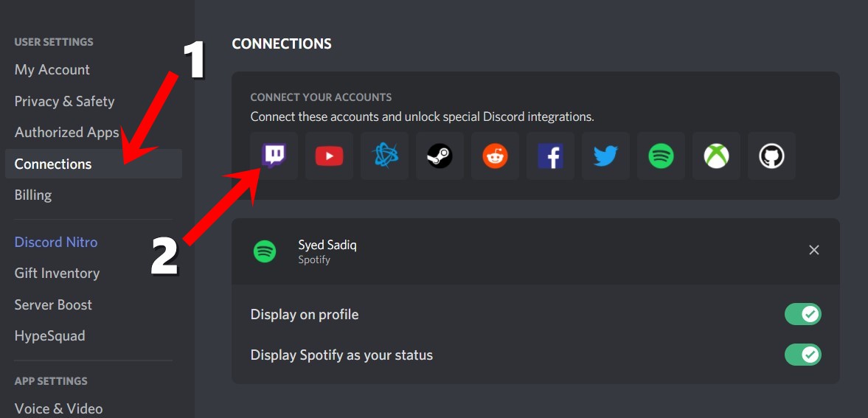Image resolution: width=868 pixels, height=418 pixels.
Task: Click Display Spotify as your status label
Action: (341, 355)
